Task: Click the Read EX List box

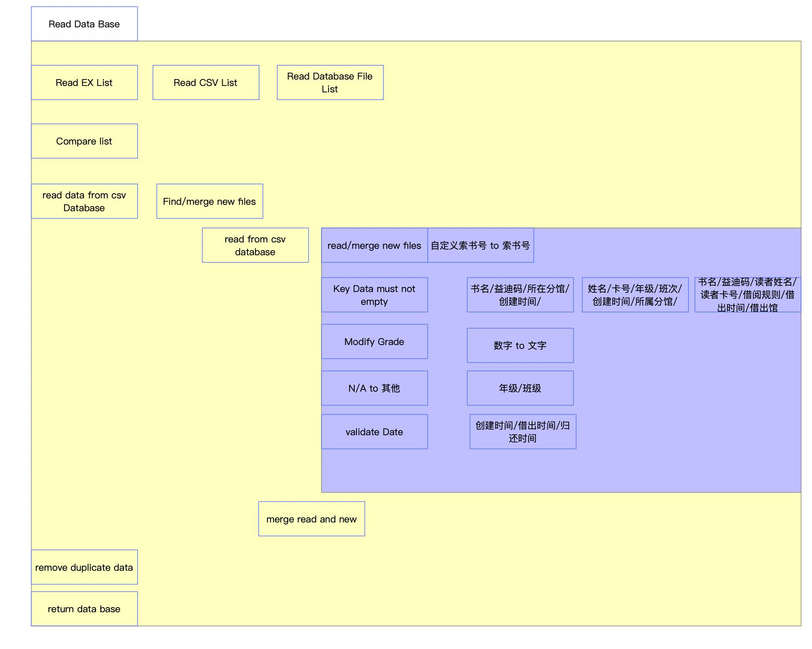Action: pos(84,83)
